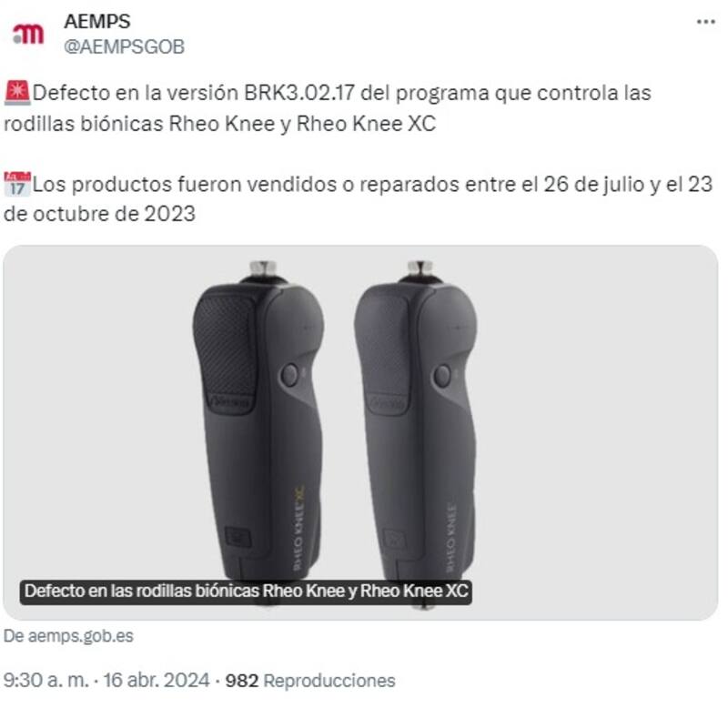The image size is (728, 708).
Task: Open the @AEMPSGOB handle link
Action: 124,47
